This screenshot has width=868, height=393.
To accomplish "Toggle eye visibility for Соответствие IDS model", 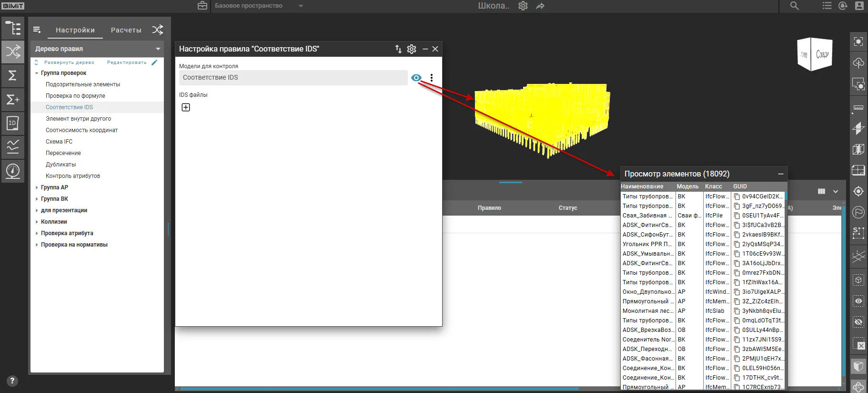I will tap(416, 78).
